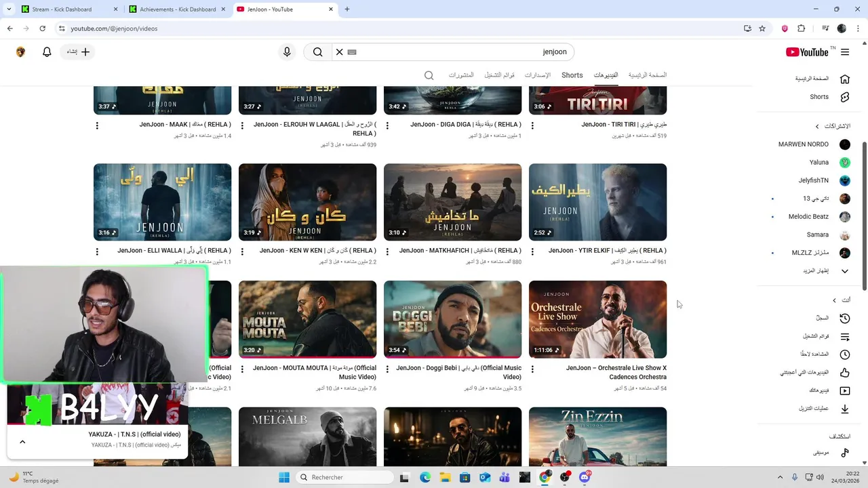868x488 pixels.
Task: Open Watch later icon in sidebar
Action: pos(845,354)
